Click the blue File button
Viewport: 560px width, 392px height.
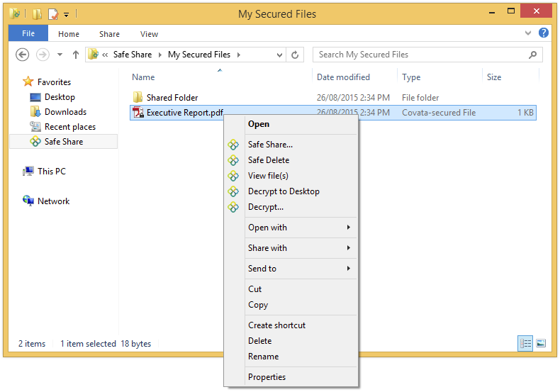coord(28,34)
